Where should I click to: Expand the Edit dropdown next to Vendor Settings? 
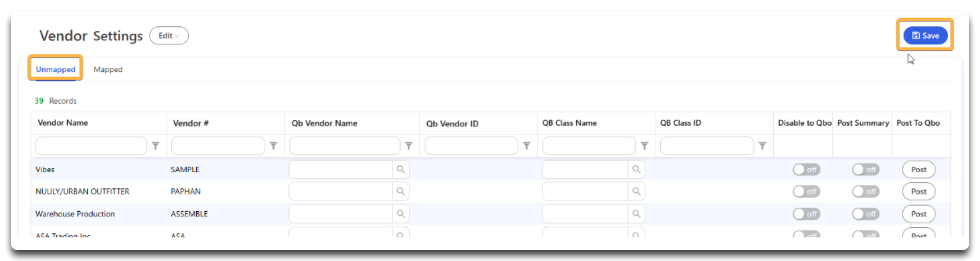[x=169, y=36]
